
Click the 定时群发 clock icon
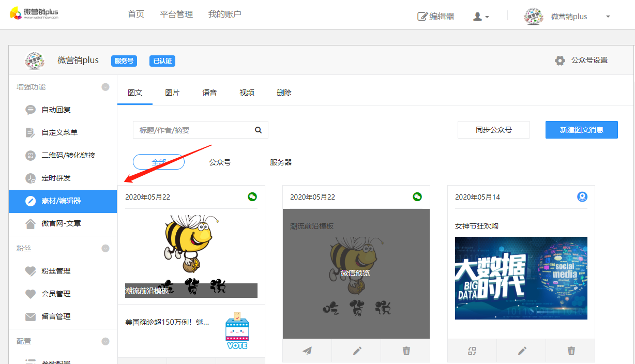pyautogui.click(x=31, y=178)
